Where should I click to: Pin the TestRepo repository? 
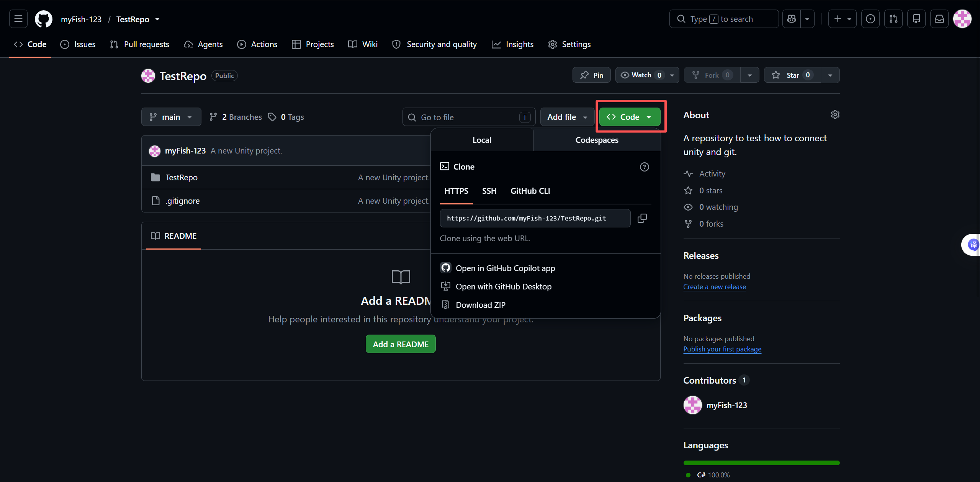[x=591, y=75]
